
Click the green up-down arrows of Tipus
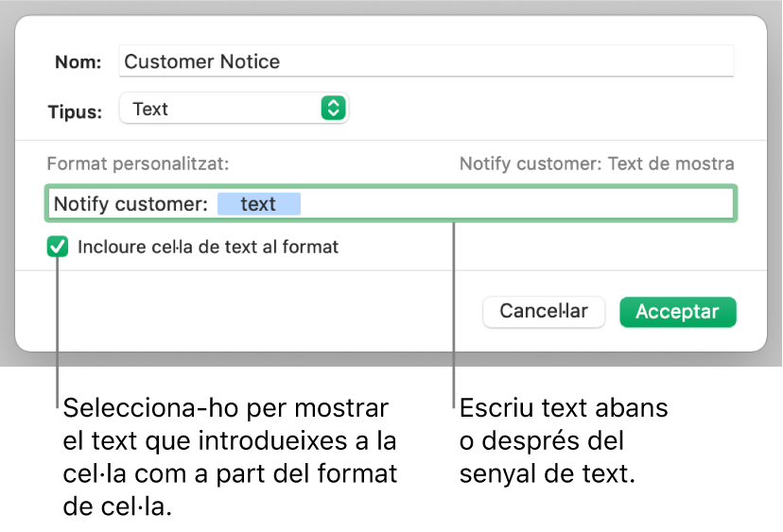click(x=334, y=109)
